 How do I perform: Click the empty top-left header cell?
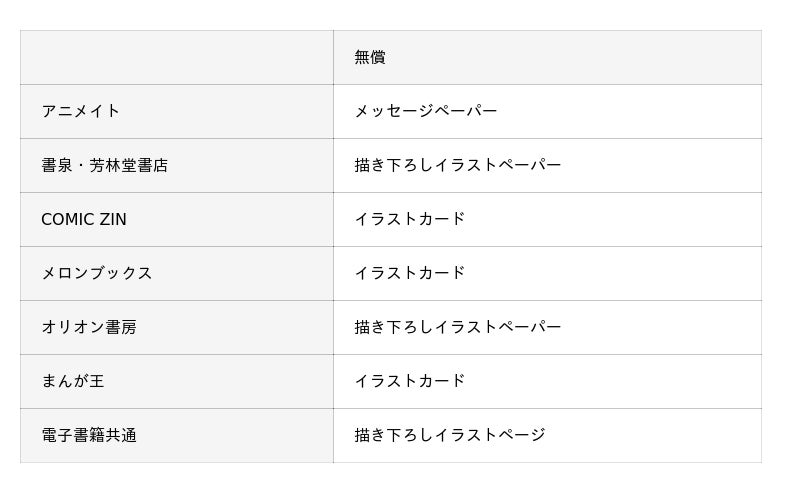[x=176, y=58]
